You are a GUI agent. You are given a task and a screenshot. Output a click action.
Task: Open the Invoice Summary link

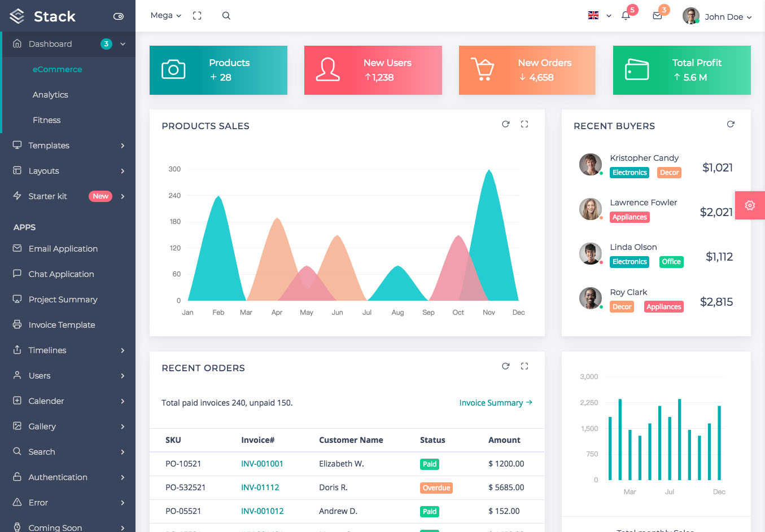tap(496, 403)
